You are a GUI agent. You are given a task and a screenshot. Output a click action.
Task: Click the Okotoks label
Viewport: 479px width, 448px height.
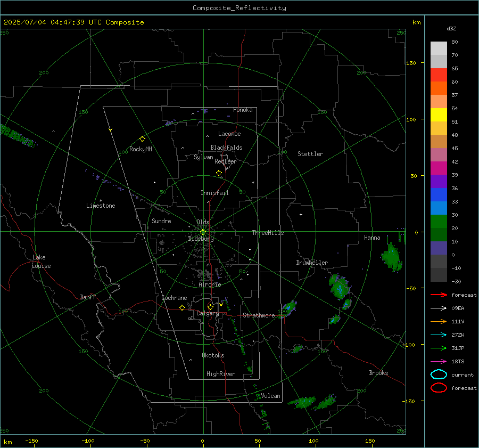[x=213, y=355]
